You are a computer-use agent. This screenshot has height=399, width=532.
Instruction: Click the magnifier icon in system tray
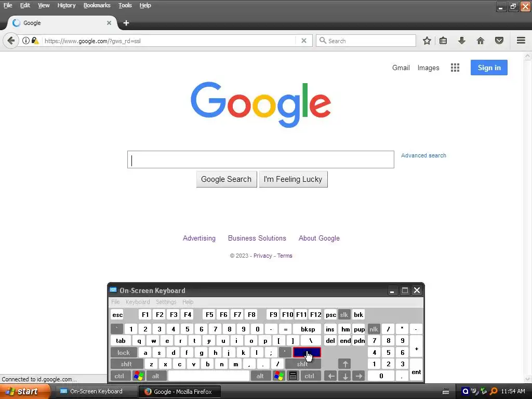click(494, 391)
